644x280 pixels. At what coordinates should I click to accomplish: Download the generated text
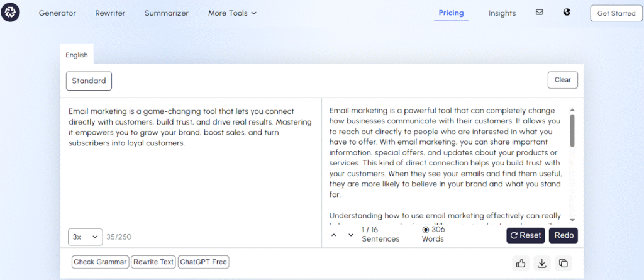click(x=541, y=263)
